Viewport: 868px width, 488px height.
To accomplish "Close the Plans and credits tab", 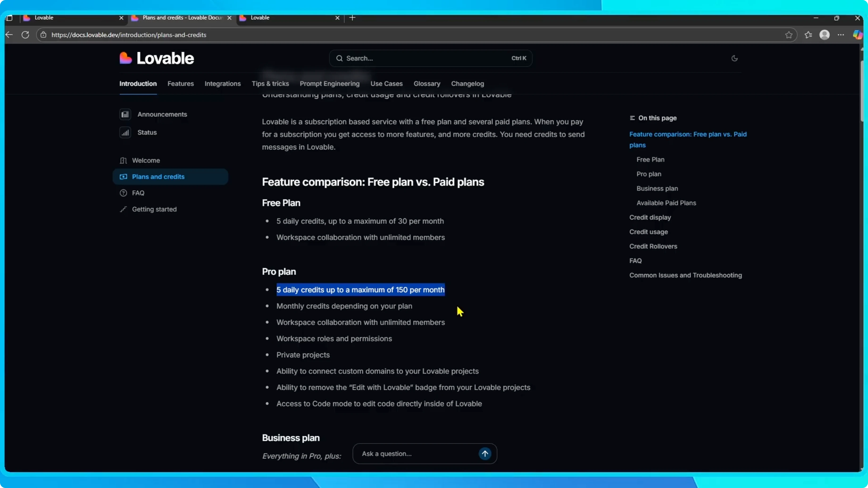I will point(230,18).
